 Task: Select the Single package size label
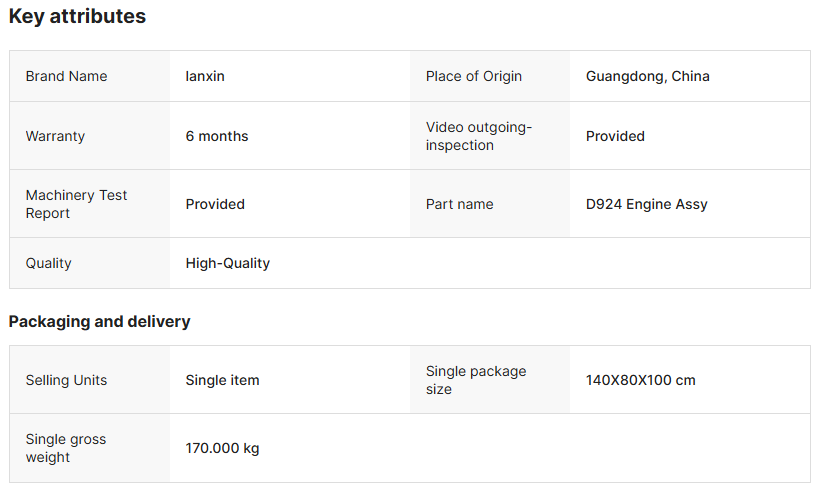click(x=476, y=380)
